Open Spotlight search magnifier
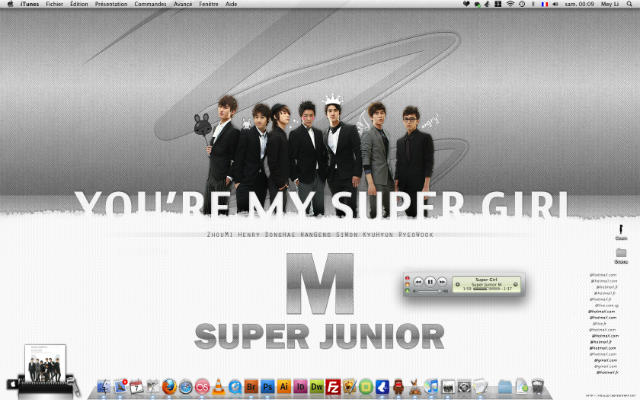Screen dimensions: 640x400 629,4
